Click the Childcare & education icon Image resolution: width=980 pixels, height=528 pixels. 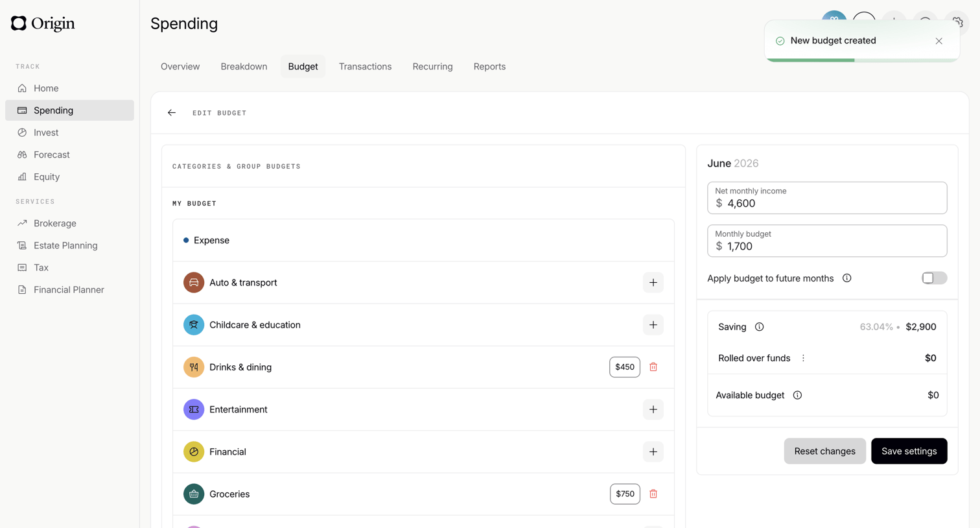194,325
